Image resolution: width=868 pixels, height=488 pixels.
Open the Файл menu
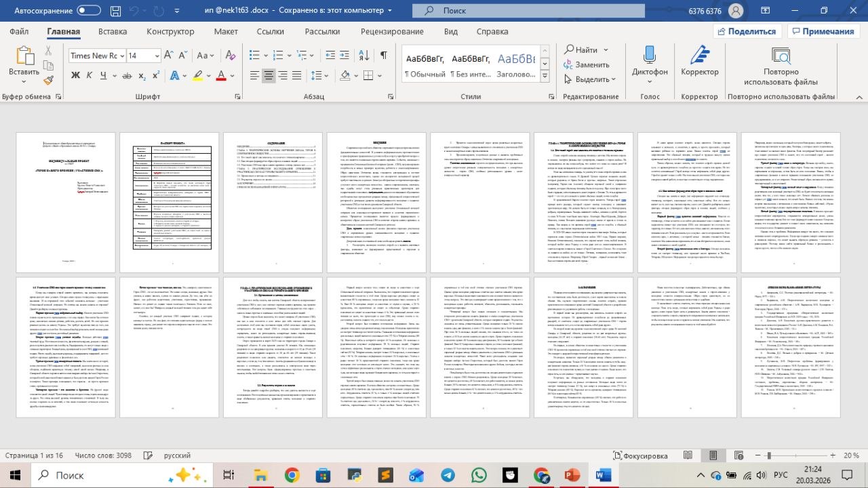[19, 32]
